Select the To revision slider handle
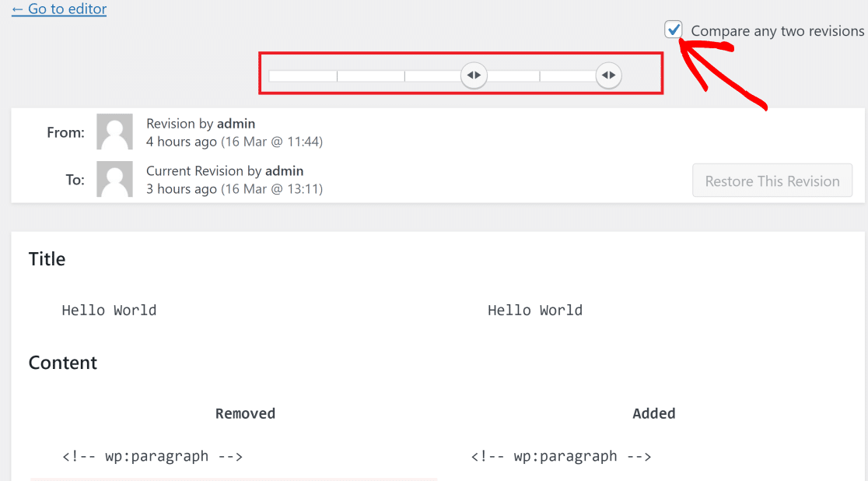Image resolution: width=868 pixels, height=481 pixels. tap(609, 75)
